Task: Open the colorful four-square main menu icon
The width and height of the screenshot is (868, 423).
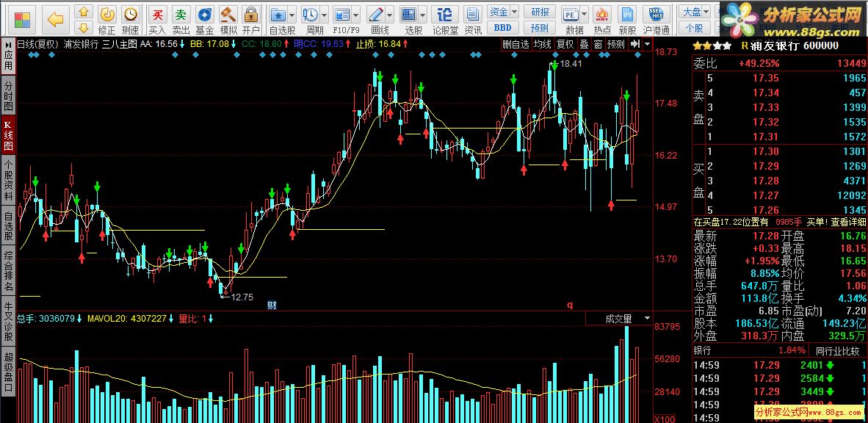Action: (x=21, y=20)
